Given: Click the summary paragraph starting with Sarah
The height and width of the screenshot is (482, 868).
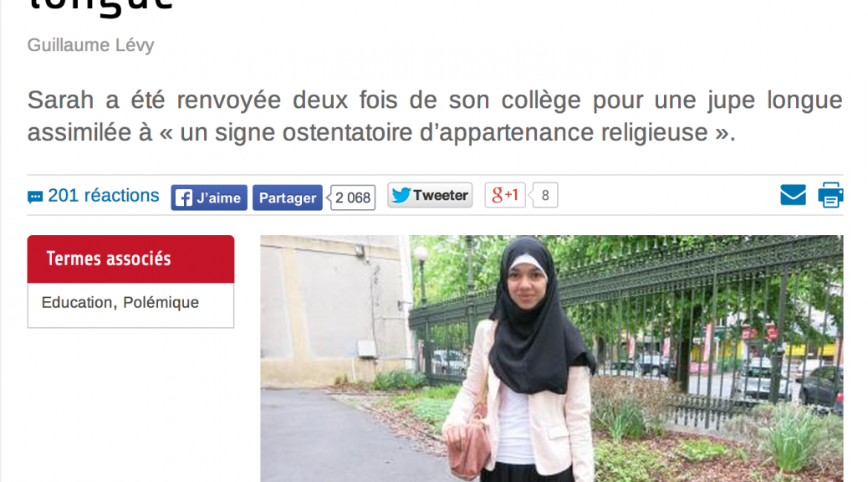Looking at the screenshot, I should tap(435, 116).
